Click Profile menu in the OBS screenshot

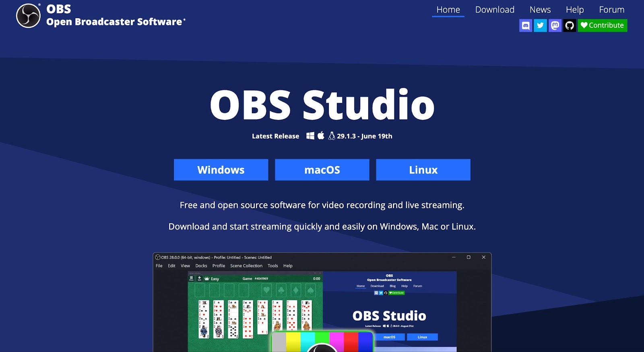pos(219,266)
